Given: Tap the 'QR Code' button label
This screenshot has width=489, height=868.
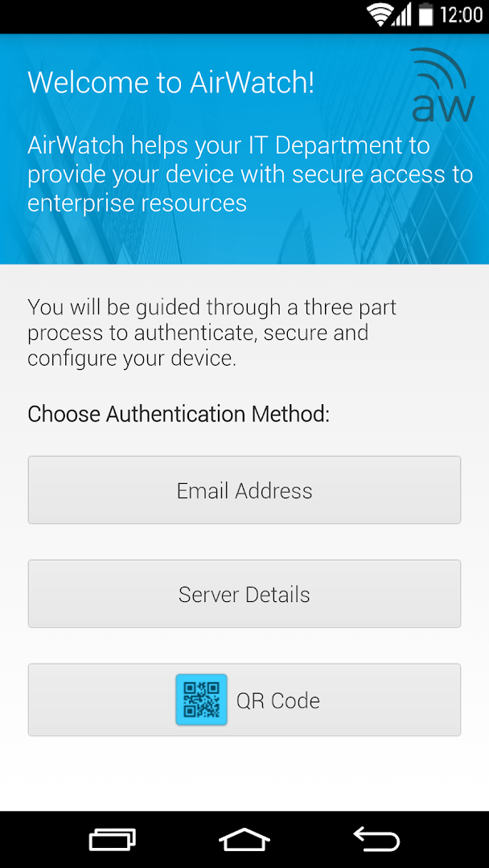Looking at the screenshot, I should pos(278,700).
